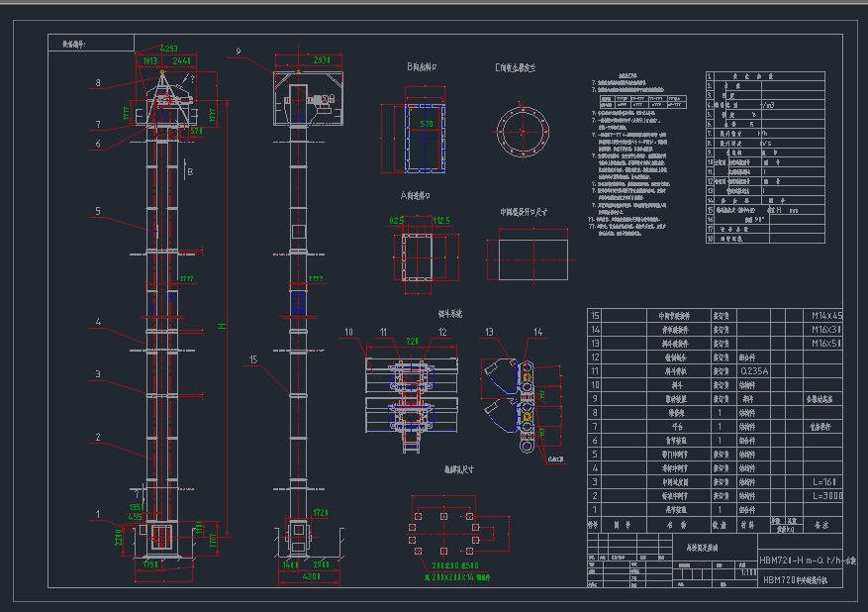Click the elevator front view hoisting hook symbol
Image resolution: width=868 pixels, height=612 pixels.
pyautogui.click(x=161, y=74)
